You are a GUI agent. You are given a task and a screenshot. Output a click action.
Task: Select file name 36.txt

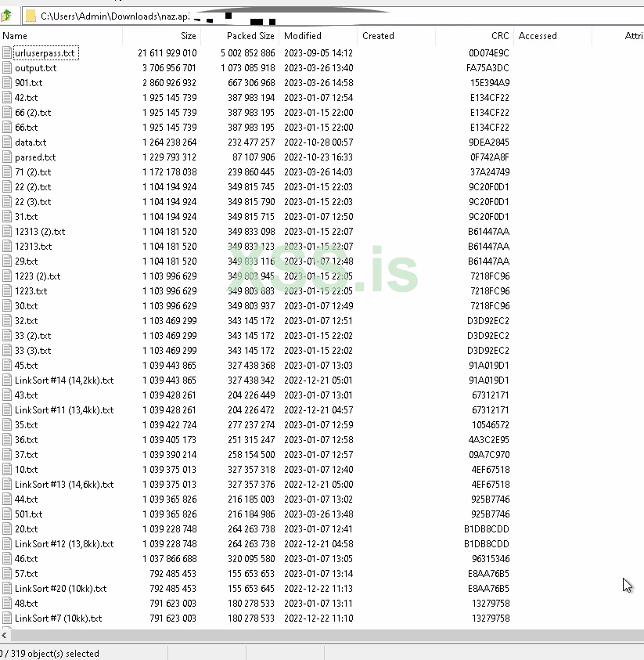coord(26,439)
